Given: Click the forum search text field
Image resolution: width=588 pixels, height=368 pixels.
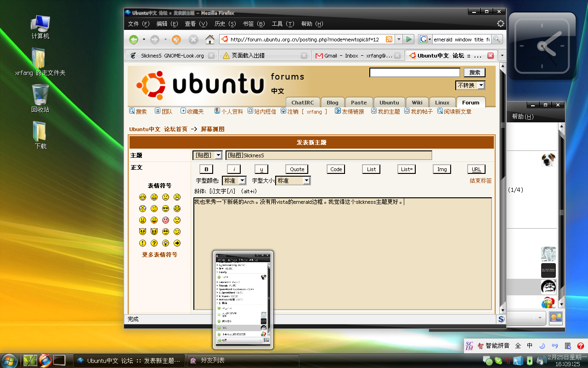Looking at the screenshot, I should 415,72.
